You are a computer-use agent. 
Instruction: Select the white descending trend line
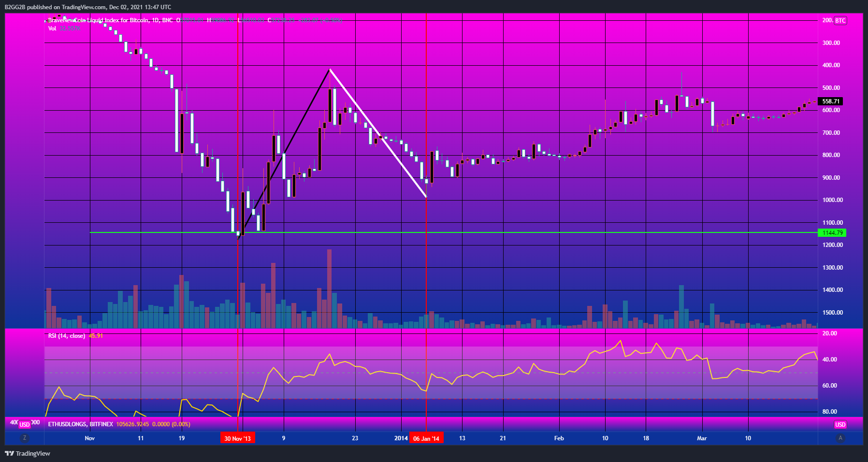(x=378, y=133)
